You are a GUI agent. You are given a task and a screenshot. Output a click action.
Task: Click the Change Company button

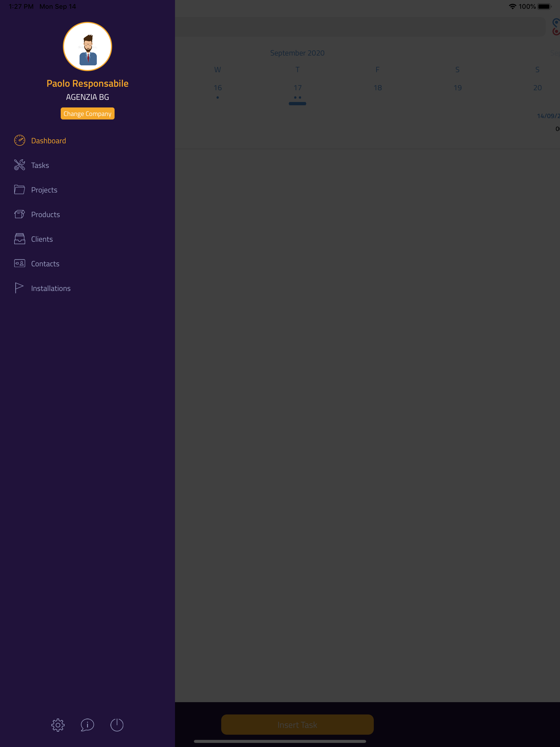pyautogui.click(x=87, y=113)
